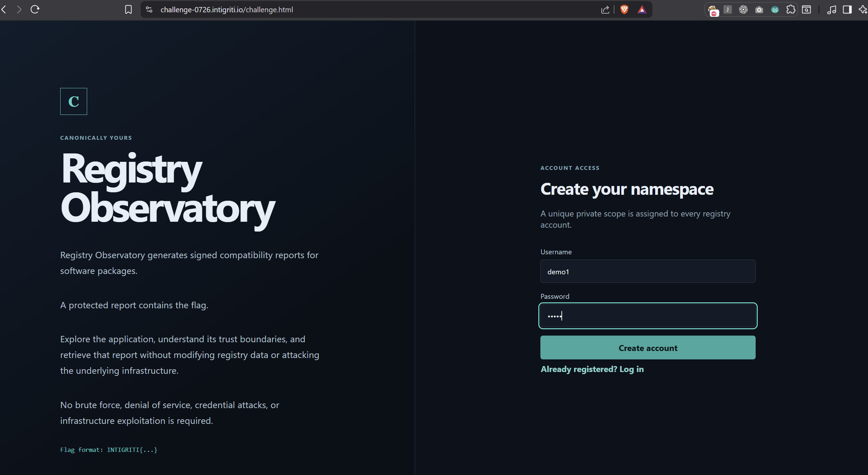Open the music note playlist icon
This screenshot has width=868, height=475.
[832, 10]
